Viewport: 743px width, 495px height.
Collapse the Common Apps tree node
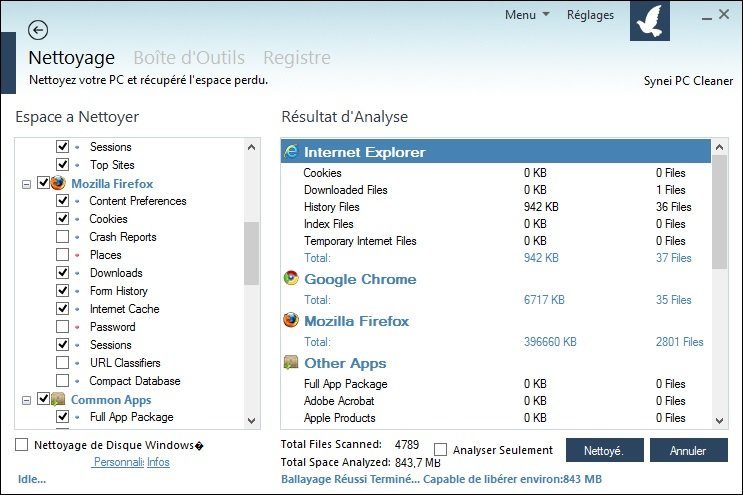[27, 400]
